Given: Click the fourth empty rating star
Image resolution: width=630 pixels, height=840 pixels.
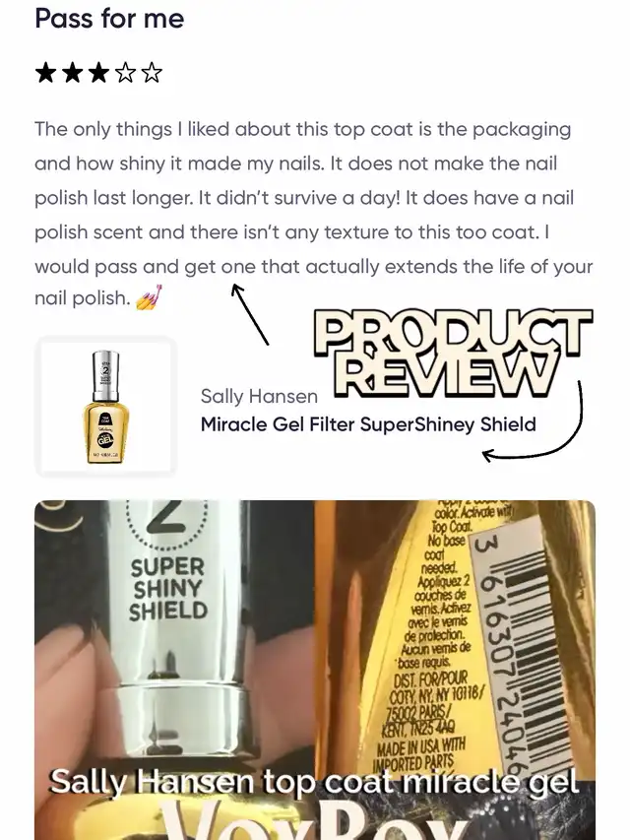Looking at the screenshot, I should pos(125,72).
